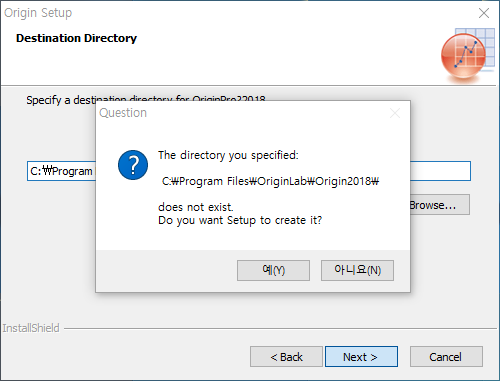Viewport: 500px width, 381px height.
Task: Click the InstallShield label
Action: click(31, 328)
